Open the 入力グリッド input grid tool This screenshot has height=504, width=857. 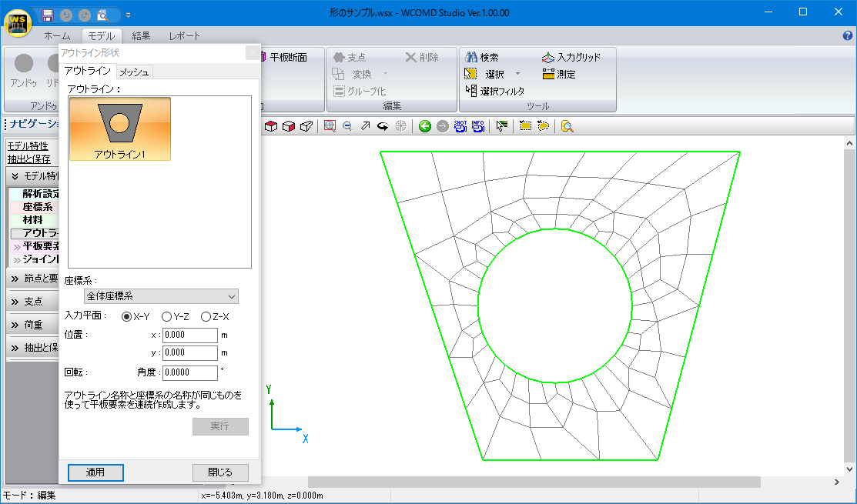click(x=571, y=58)
